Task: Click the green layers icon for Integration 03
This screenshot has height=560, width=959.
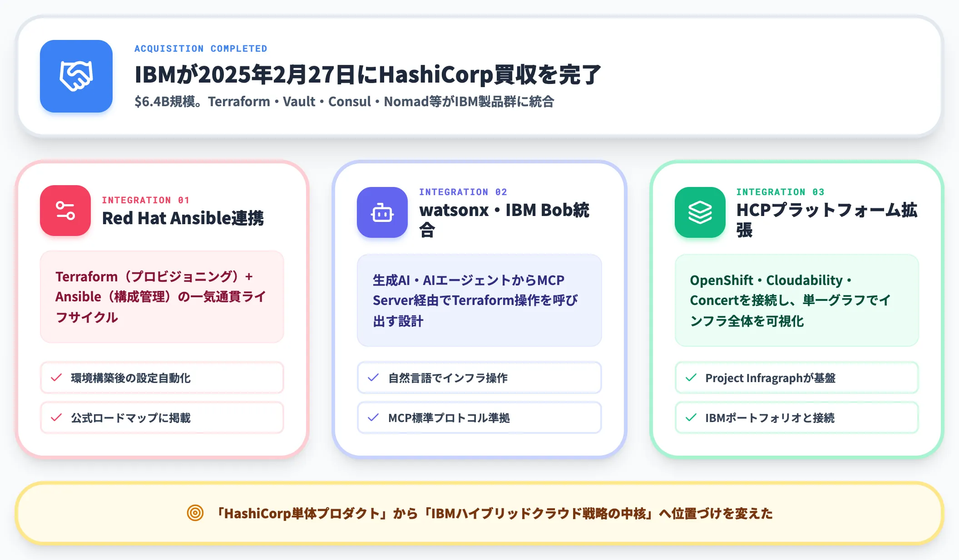Action: click(x=700, y=212)
